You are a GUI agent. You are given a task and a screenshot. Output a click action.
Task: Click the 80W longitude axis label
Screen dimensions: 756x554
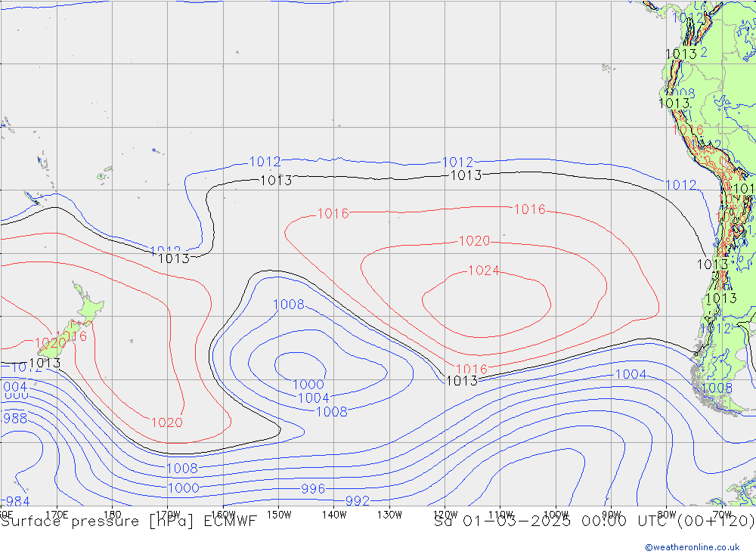tap(667, 515)
